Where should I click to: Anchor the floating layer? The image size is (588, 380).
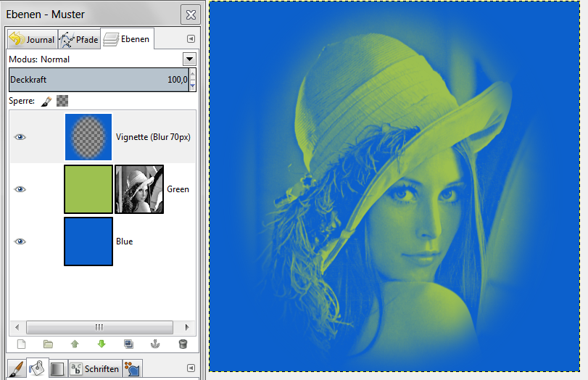(x=155, y=344)
